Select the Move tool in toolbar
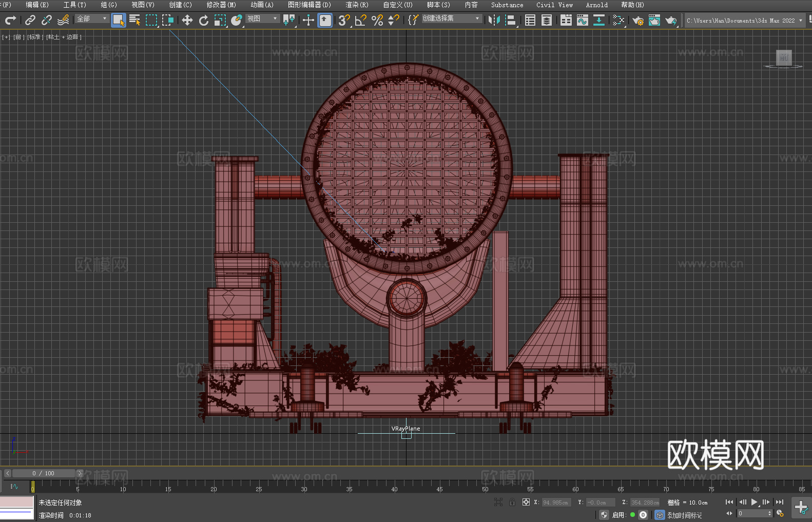812x522 pixels. tap(187, 20)
